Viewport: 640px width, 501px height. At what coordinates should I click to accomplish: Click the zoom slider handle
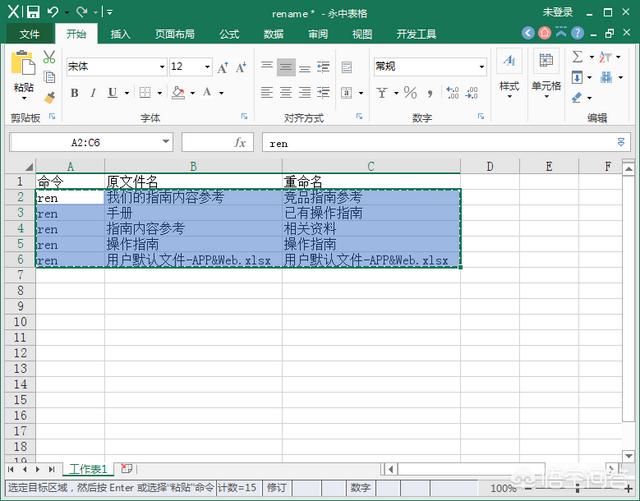[578, 488]
